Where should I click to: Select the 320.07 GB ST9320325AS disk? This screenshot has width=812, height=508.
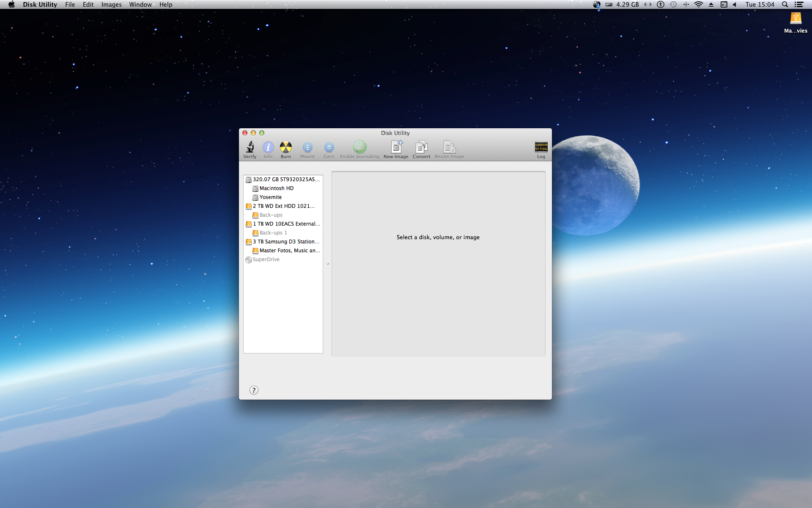(283, 179)
